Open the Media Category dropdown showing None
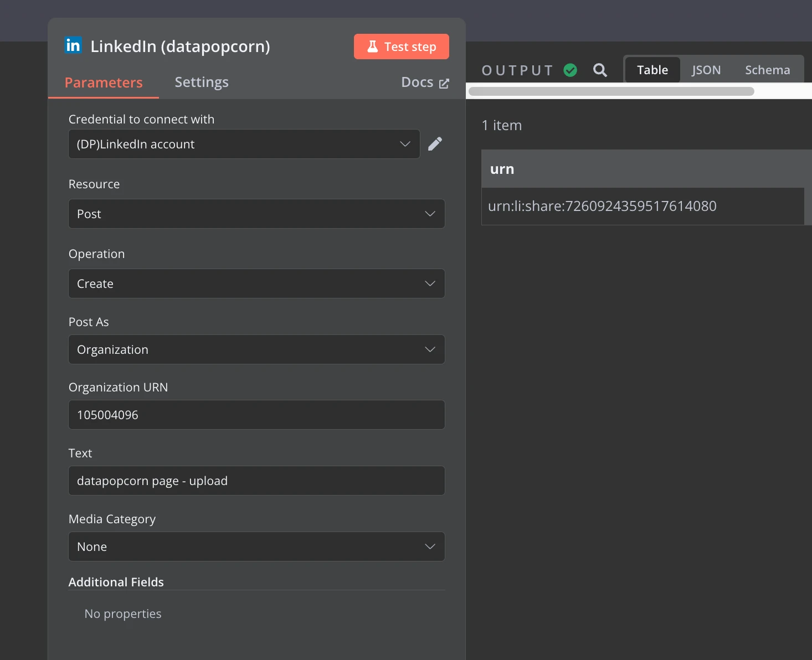Viewport: 812px width, 660px height. (256, 546)
